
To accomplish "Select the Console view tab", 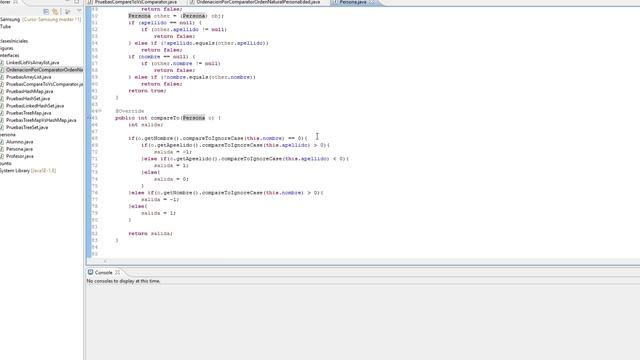I will pos(103,272).
